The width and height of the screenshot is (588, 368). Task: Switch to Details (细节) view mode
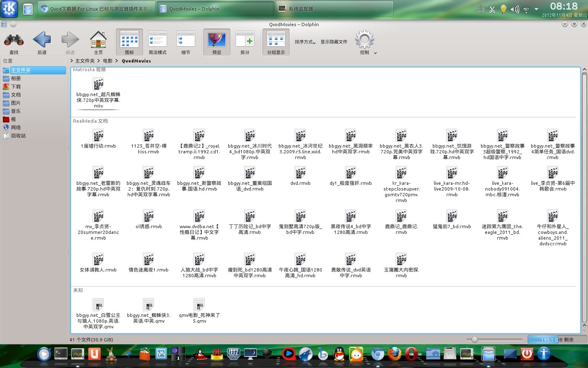(x=186, y=43)
